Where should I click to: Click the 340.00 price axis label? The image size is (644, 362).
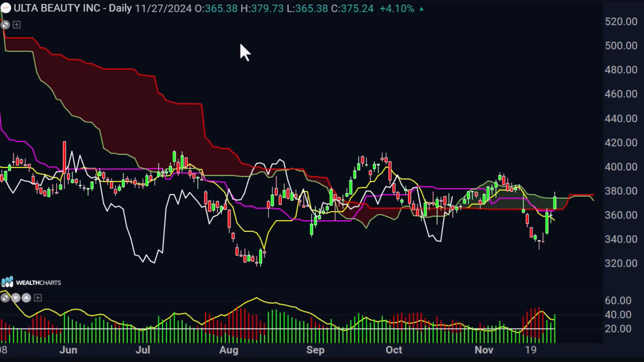click(x=621, y=239)
